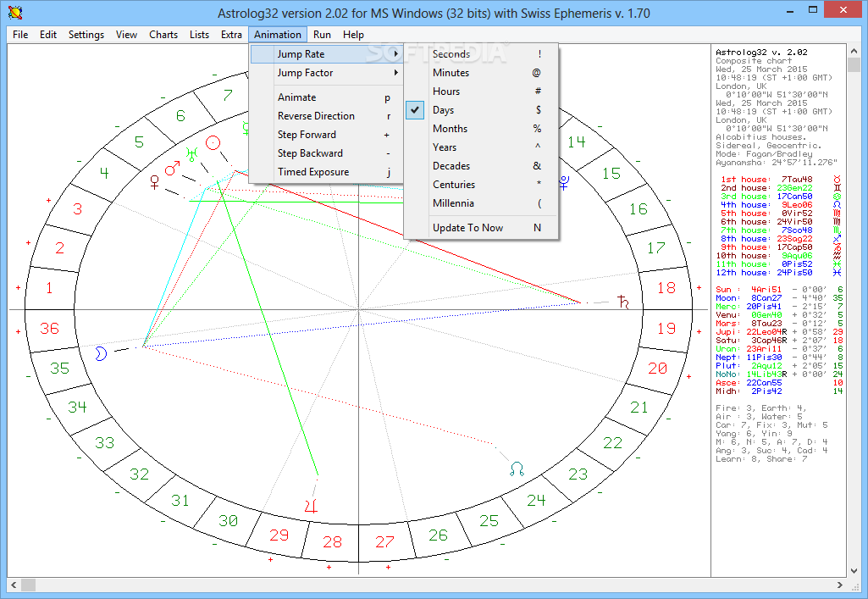Screen dimensions: 868x599
Task: Click sector number 18 on the wheel
Action: pyautogui.click(x=666, y=288)
